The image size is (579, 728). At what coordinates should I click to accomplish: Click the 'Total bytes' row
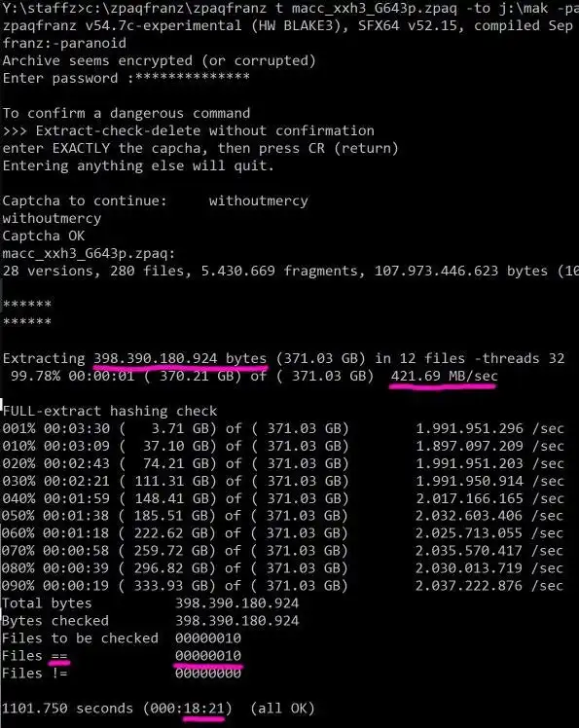click(151, 603)
